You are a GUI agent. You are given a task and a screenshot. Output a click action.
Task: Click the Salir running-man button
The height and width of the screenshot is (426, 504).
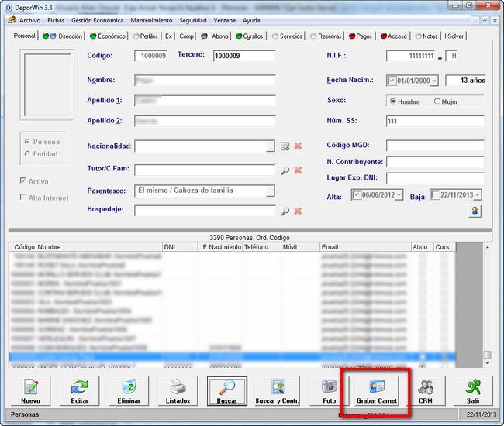pyautogui.click(x=473, y=391)
